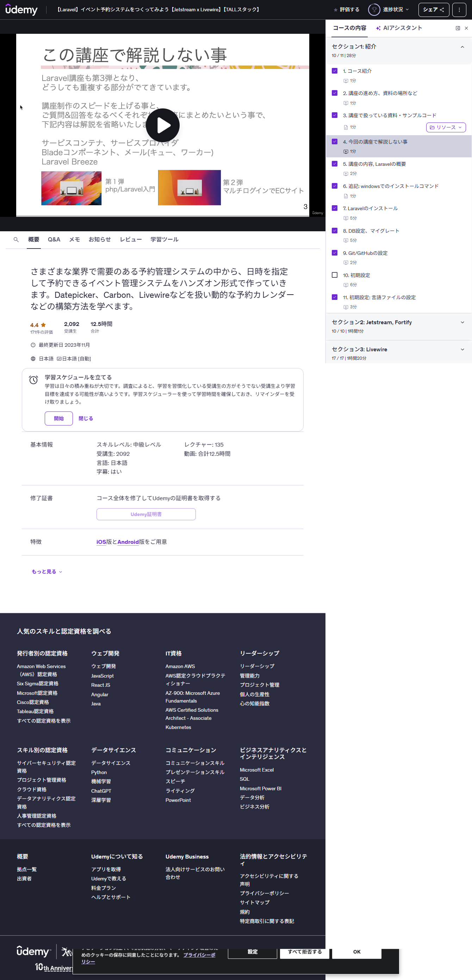Click the sidebar panel layout icon
The width and height of the screenshot is (472, 980).
458,28
